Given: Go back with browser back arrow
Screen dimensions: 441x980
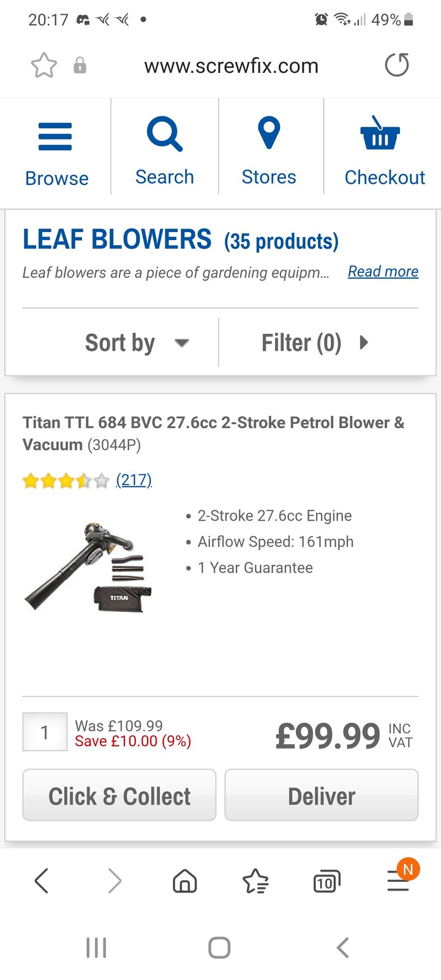Looking at the screenshot, I should (x=42, y=882).
